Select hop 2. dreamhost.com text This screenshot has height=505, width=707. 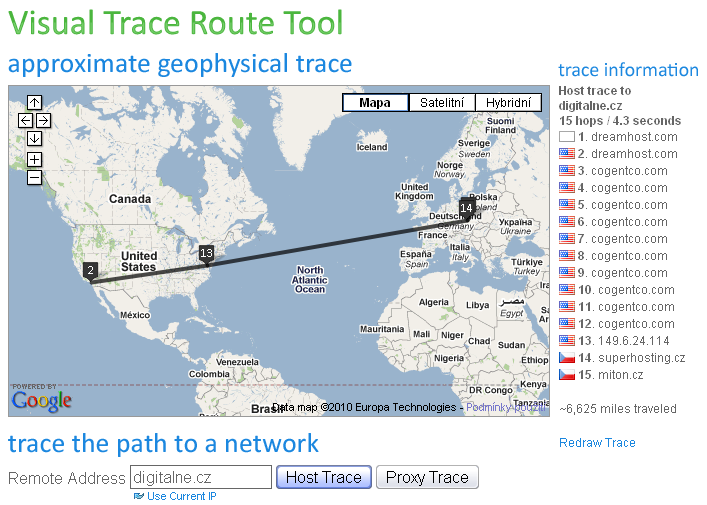tap(628, 154)
